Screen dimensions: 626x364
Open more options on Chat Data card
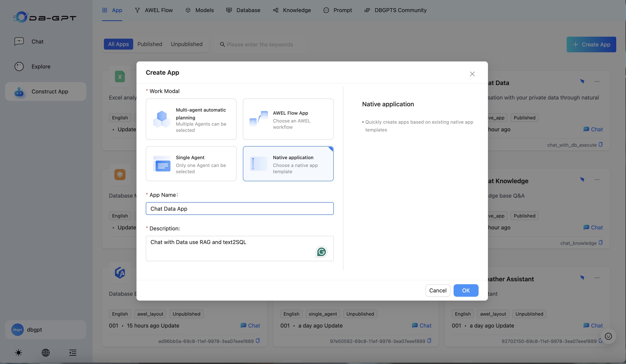(x=597, y=82)
